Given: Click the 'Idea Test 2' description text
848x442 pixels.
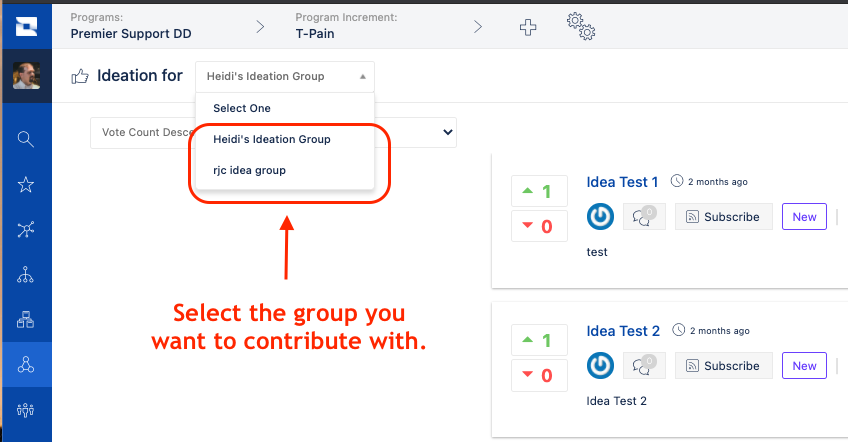Looking at the screenshot, I should pos(617,401).
